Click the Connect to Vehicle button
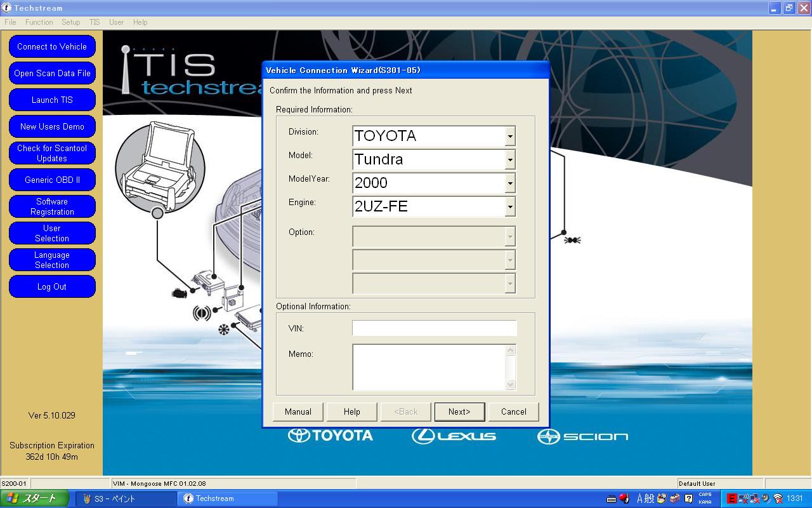 pos(52,46)
